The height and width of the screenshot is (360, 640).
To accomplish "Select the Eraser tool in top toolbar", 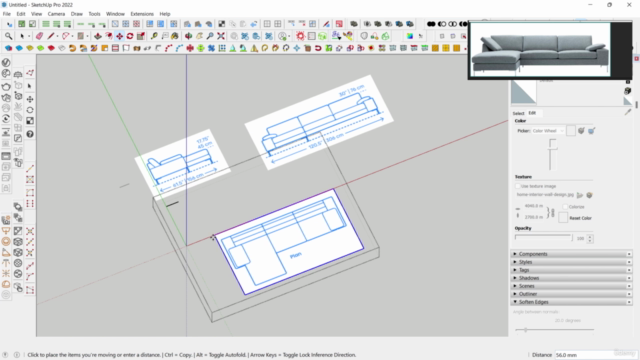I will tap(39, 36).
